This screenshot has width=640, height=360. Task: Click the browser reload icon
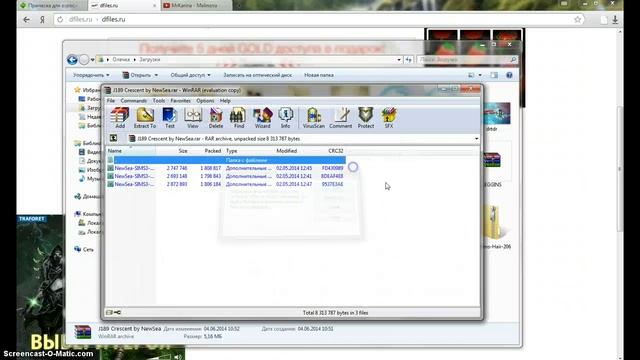[60, 20]
